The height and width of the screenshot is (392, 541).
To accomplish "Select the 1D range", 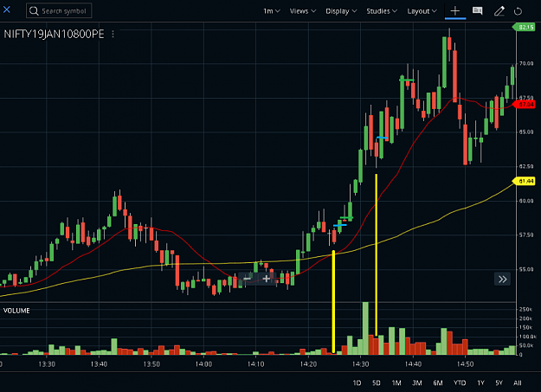I will (x=357, y=382).
